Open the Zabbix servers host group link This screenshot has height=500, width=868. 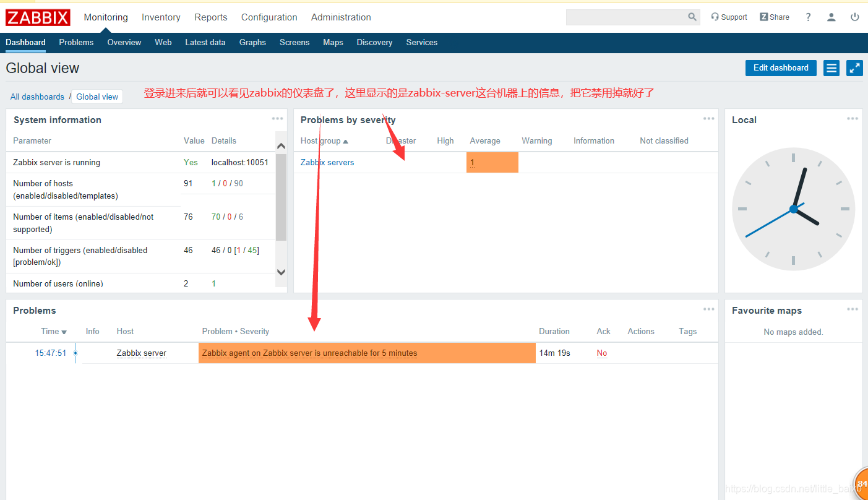327,162
